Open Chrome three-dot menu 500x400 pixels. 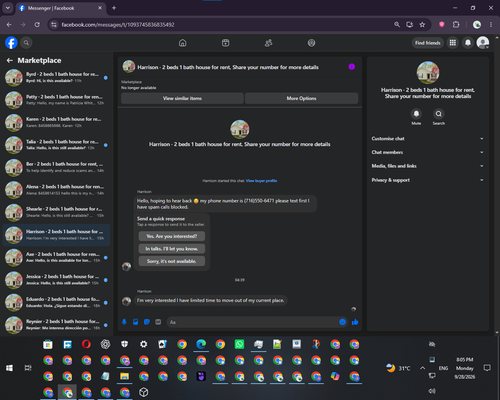(x=491, y=25)
